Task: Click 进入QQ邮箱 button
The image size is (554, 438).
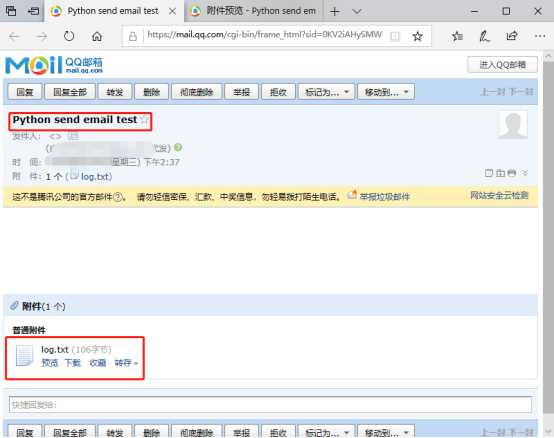Action: click(502, 65)
